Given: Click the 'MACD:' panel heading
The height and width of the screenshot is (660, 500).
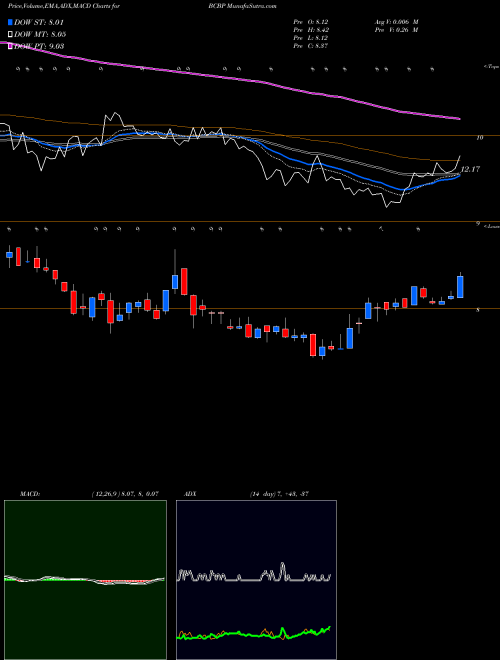Looking at the screenshot, I should [30, 494].
